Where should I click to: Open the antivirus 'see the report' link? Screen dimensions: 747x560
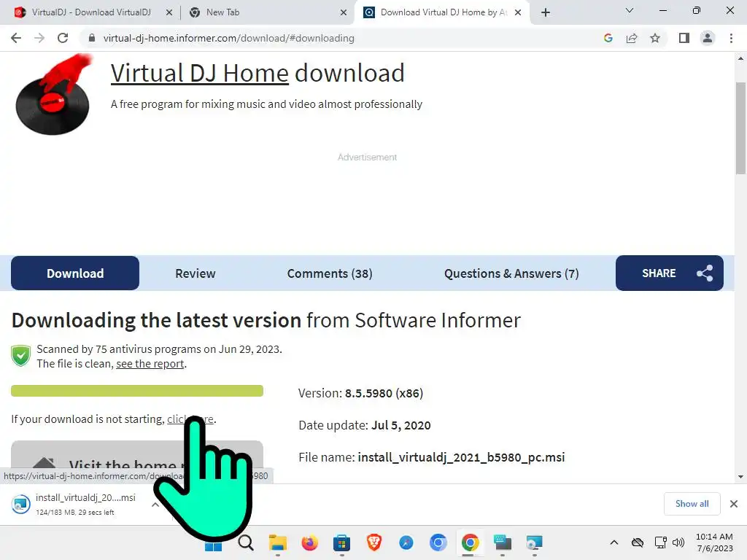pyautogui.click(x=150, y=364)
